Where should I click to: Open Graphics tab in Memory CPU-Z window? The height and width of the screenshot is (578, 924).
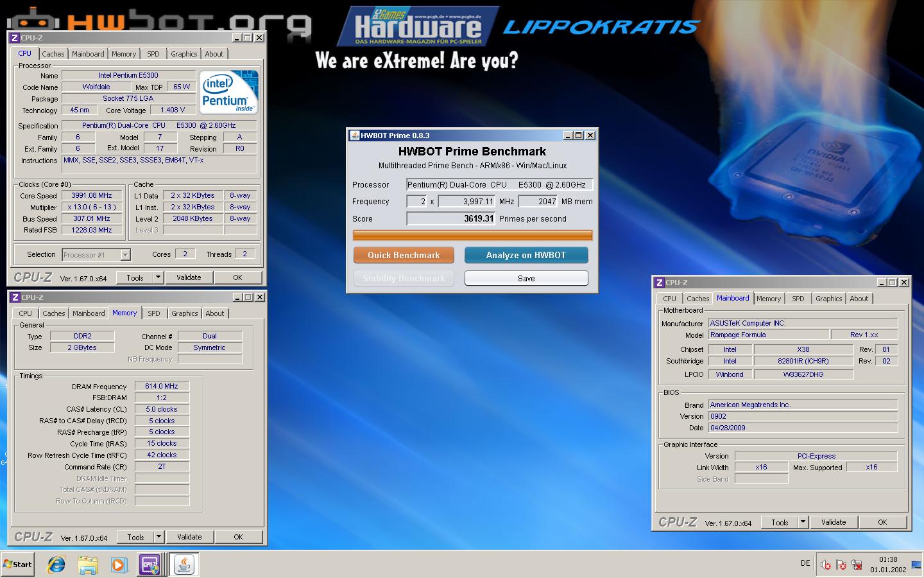(x=185, y=313)
